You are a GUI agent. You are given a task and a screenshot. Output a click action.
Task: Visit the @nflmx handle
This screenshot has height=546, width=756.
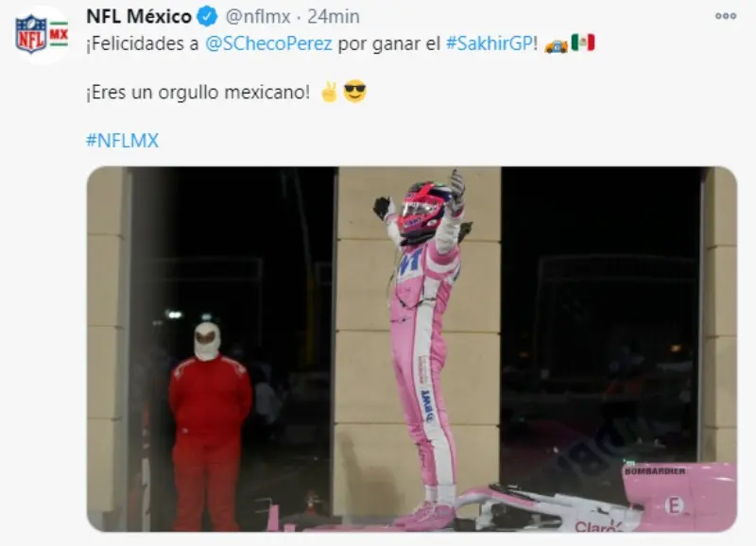pyautogui.click(x=258, y=17)
